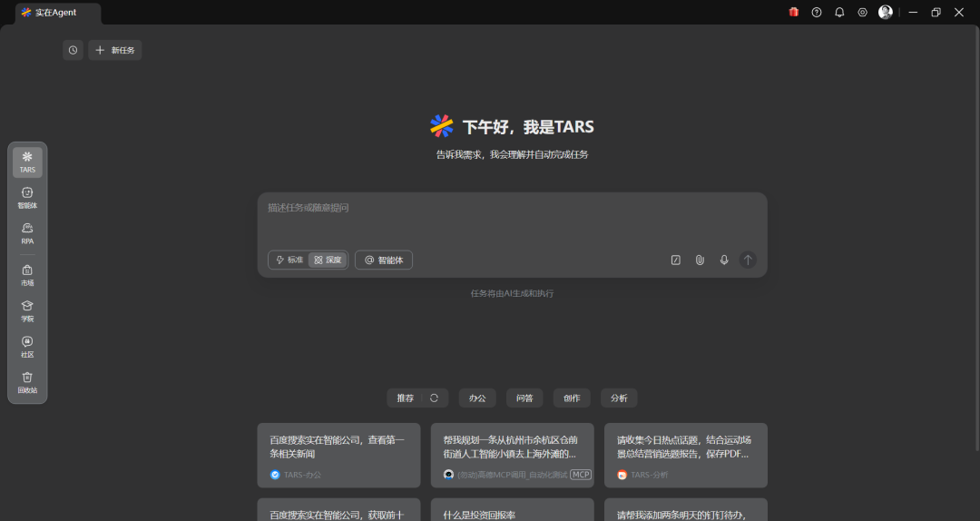
Task: Open RPA in the sidebar
Action: point(27,233)
